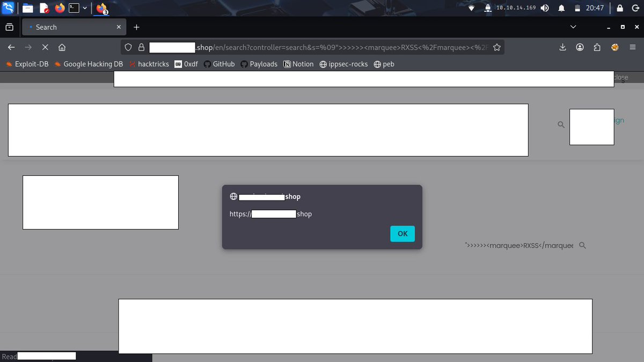
Task: Click OK in the alert dialog
Action: [402, 233]
